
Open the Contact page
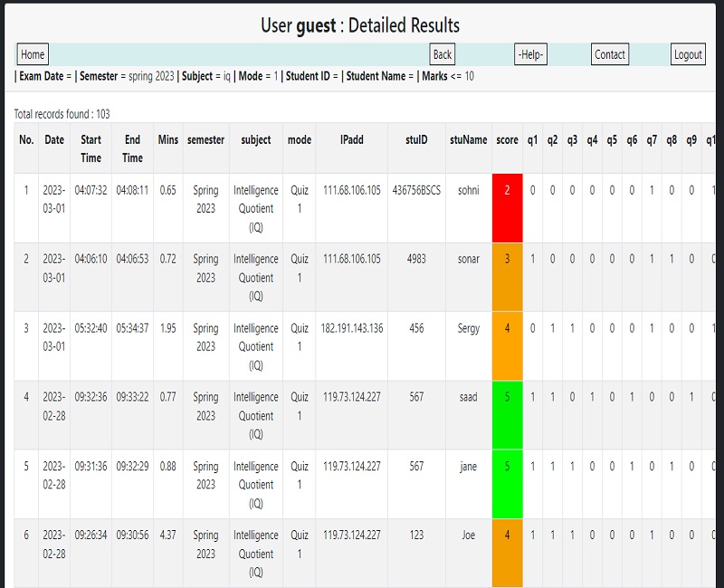tap(610, 54)
